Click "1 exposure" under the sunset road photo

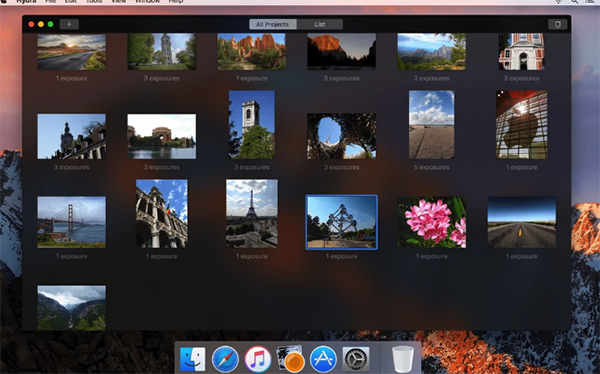coord(72,78)
